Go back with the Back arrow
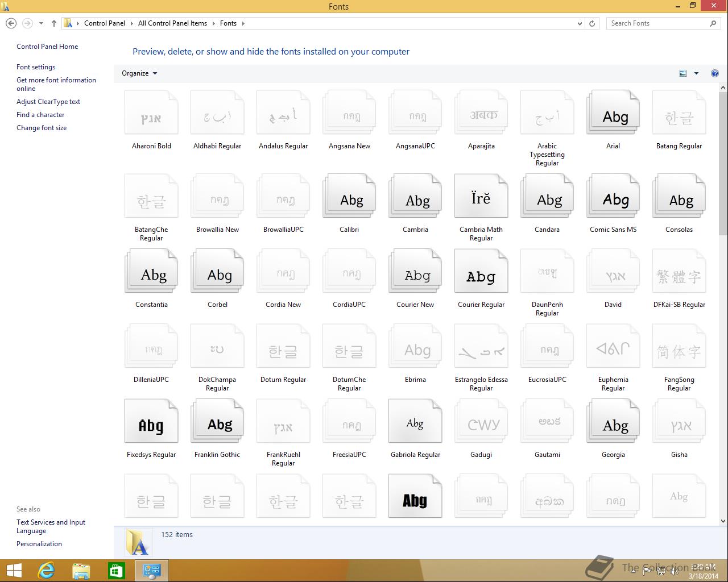The image size is (728, 582). [x=11, y=23]
